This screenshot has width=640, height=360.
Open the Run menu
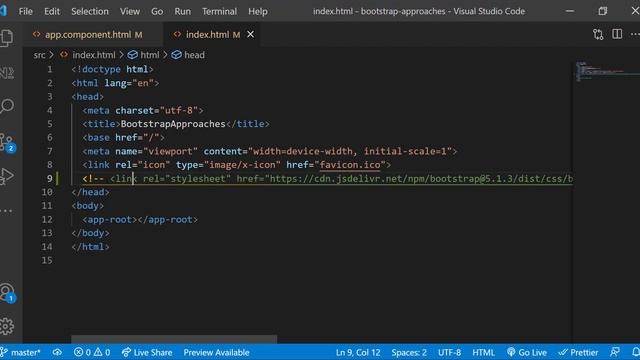[182, 11]
